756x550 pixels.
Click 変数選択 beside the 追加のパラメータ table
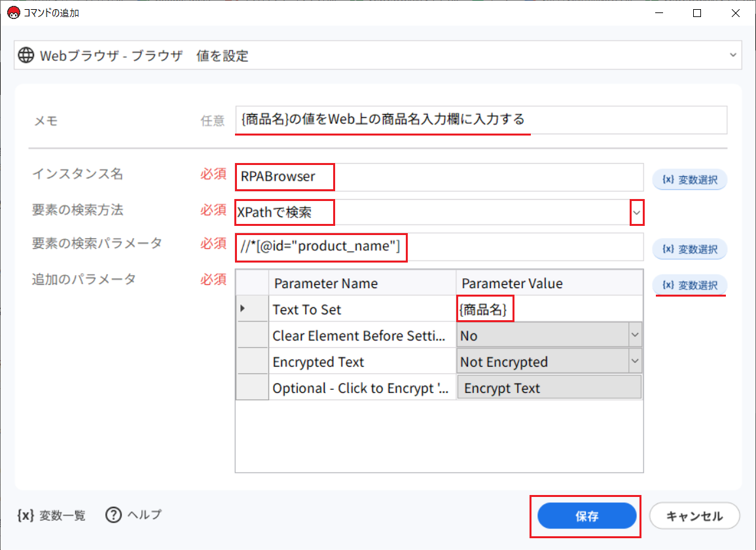[690, 285]
